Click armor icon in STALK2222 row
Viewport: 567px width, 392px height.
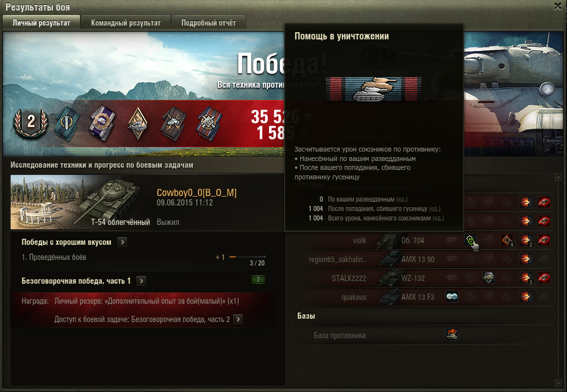(x=489, y=278)
